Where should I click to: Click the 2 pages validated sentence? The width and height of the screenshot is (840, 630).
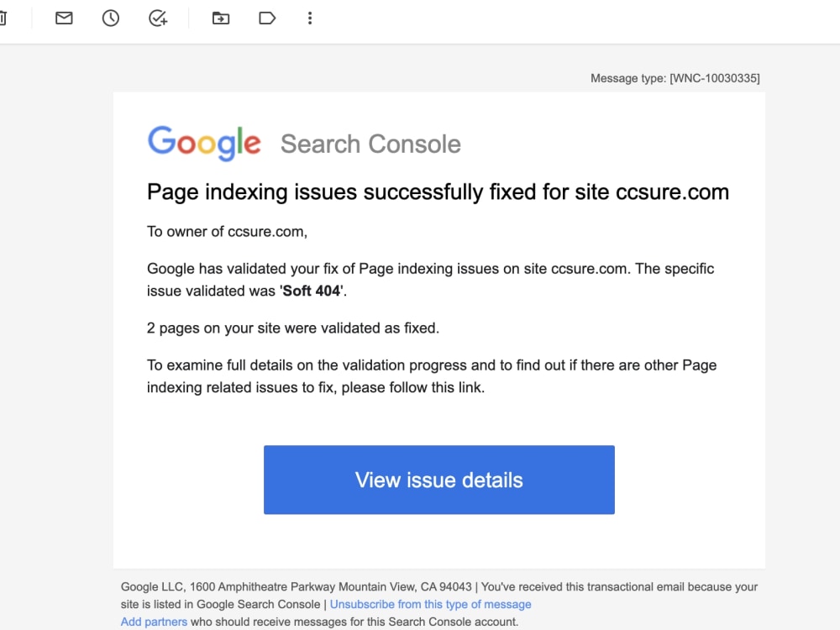click(x=292, y=328)
